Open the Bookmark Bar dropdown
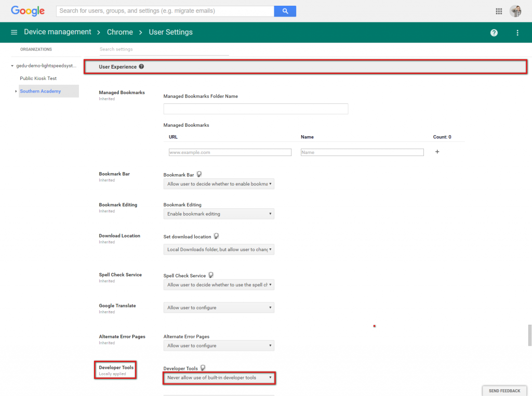This screenshot has height=396, width=532. coord(219,184)
